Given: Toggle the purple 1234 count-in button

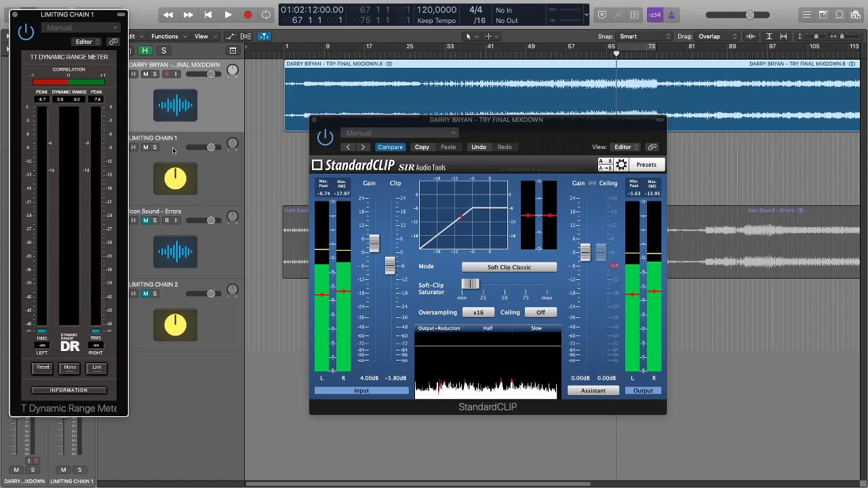Looking at the screenshot, I should (x=654, y=15).
